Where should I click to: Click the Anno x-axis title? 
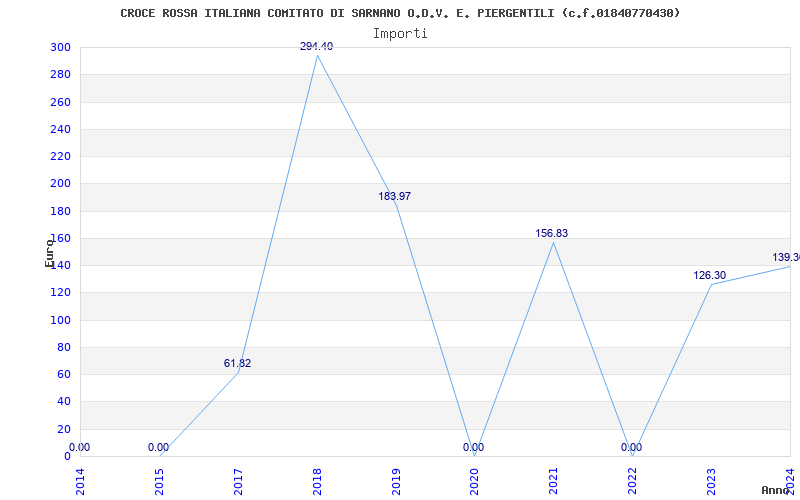[776, 490]
